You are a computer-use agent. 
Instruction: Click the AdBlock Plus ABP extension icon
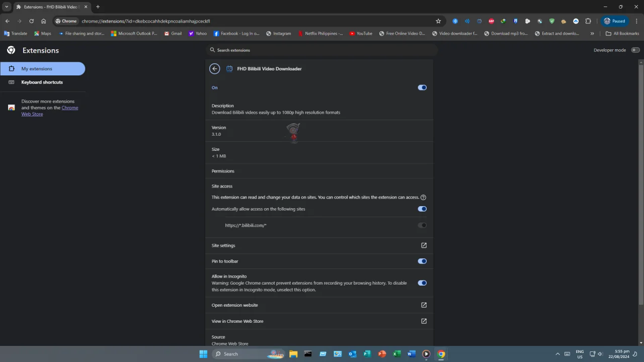click(x=492, y=21)
